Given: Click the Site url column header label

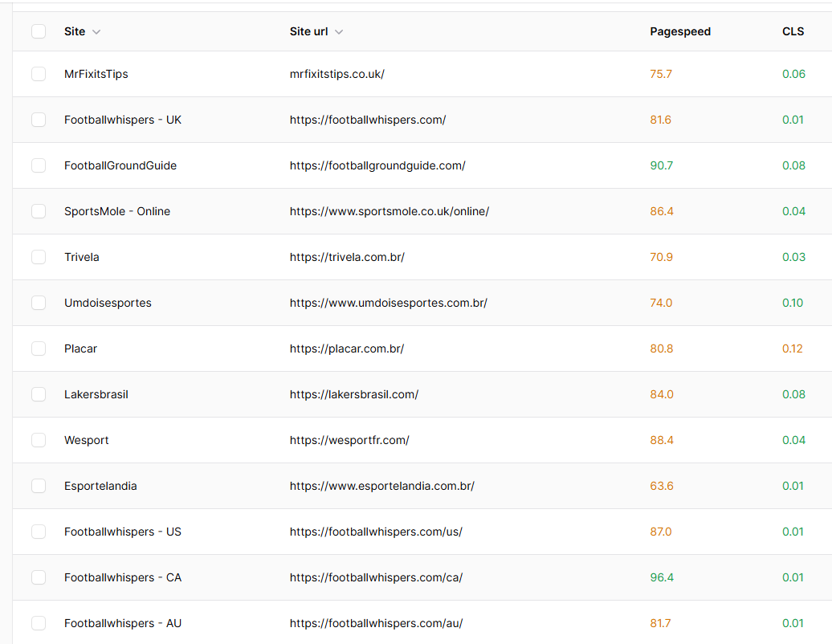Looking at the screenshot, I should click(x=309, y=31).
